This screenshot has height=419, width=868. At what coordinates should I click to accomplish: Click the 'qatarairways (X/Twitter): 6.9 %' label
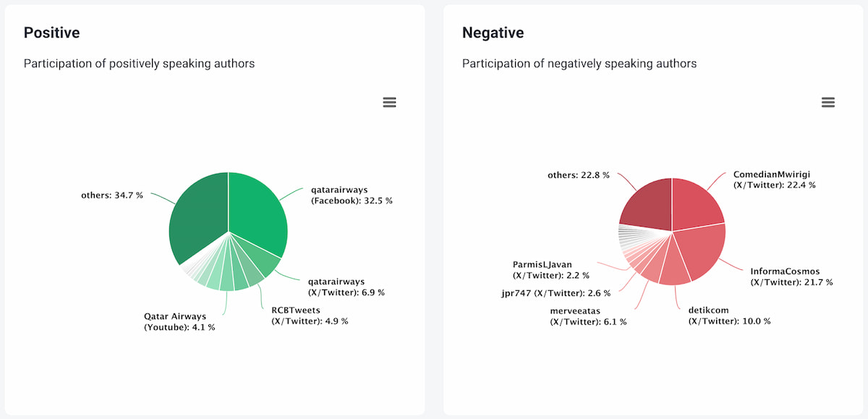tap(346, 287)
